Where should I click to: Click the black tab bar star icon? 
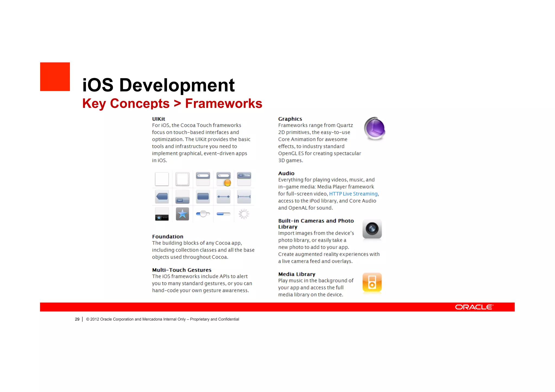coord(162,214)
